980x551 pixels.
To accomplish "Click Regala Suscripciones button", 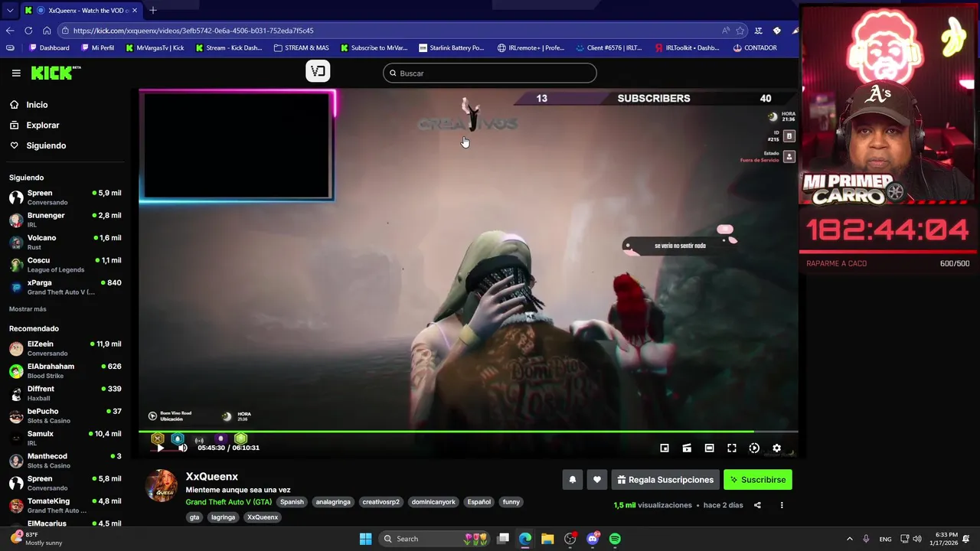I will (x=665, y=480).
